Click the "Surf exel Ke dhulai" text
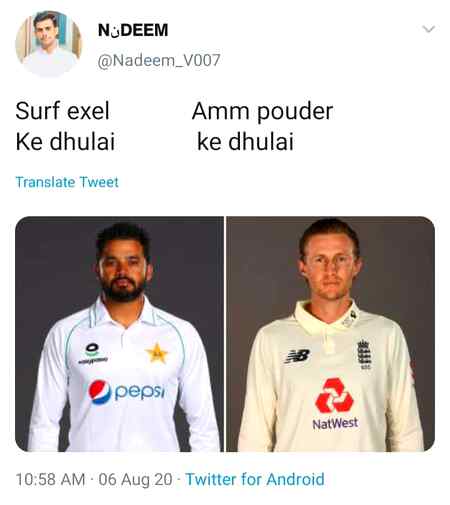This screenshot has height=505, width=450. tap(65, 126)
